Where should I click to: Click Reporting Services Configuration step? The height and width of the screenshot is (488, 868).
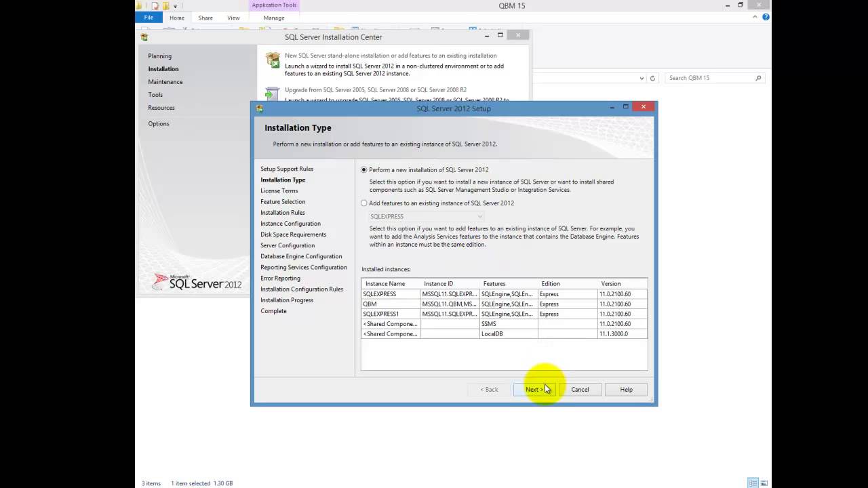(x=304, y=267)
